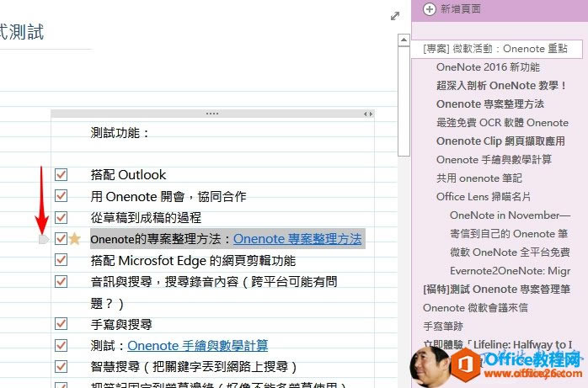Open the Onenote 專案整理方法 hyperlink
The width and height of the screenshot is (588, 388).
coord(297,239)
